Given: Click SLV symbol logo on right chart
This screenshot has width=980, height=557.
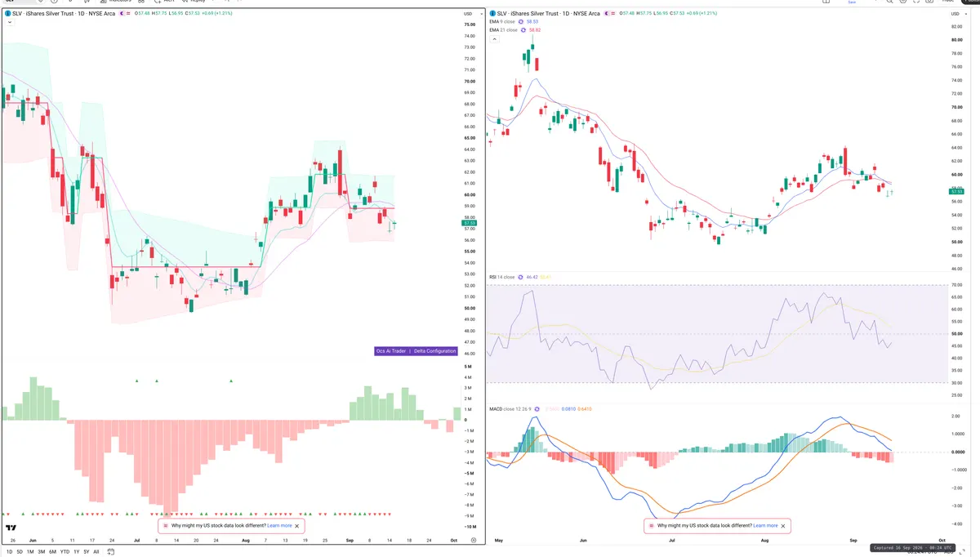Looking at the screenshot, I should (492, 14).
